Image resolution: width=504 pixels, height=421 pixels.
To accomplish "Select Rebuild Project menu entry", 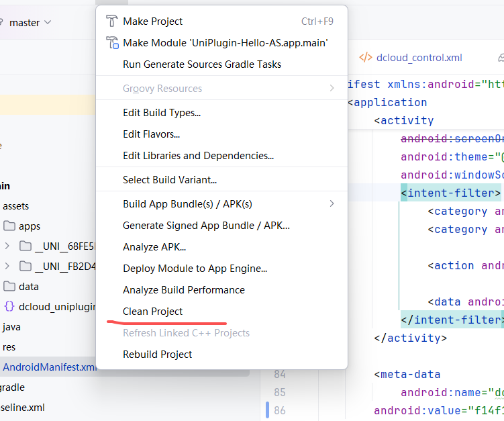I will point(158,355).
